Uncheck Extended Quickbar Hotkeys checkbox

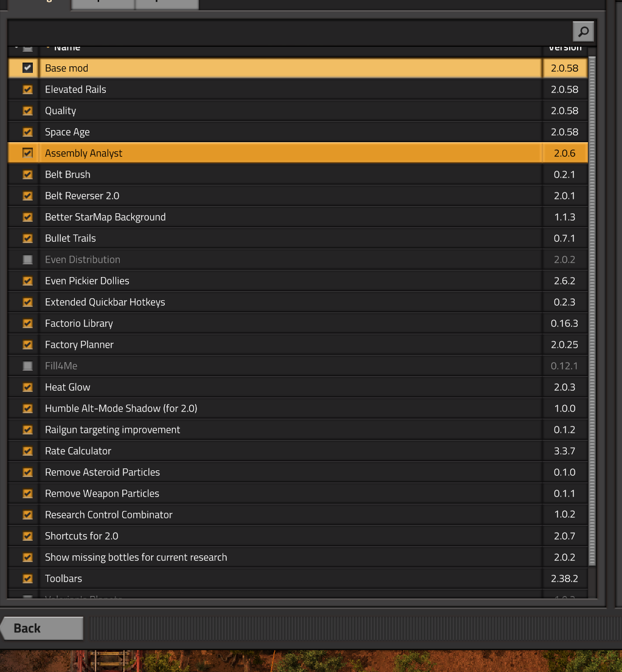click(x=27, y=302)
